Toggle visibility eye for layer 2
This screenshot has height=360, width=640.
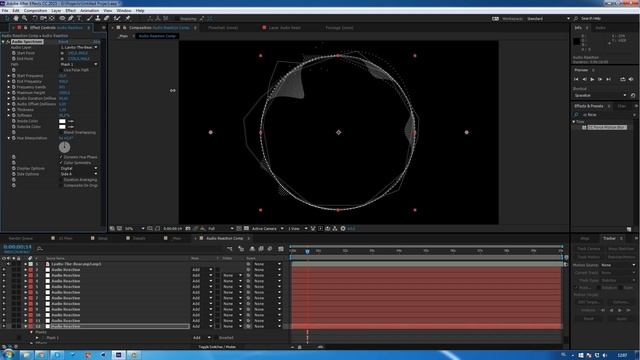4,270
